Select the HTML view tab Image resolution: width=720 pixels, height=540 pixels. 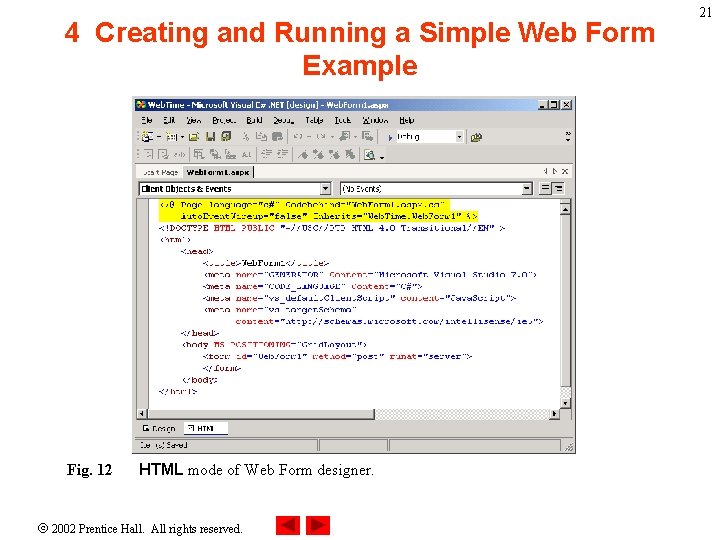tap(205, 428)
